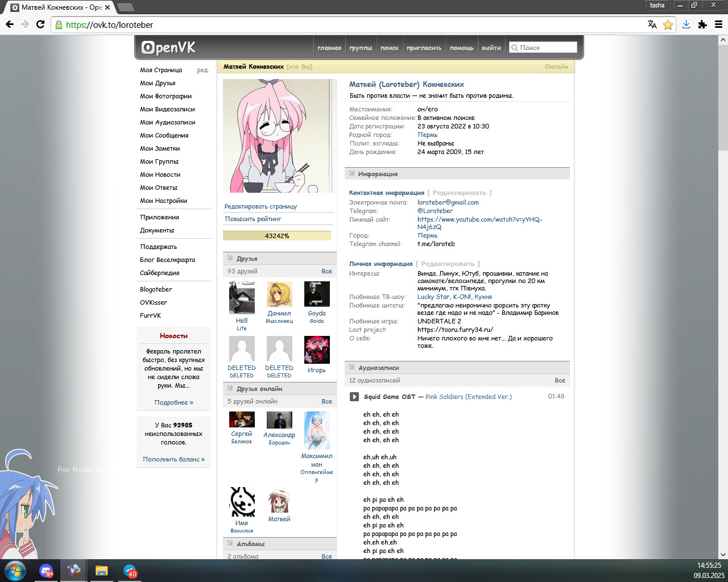Click Повысить рейтинг link
Image resolution: width=728 pixels, height=582 pixels.
tap(253, 219)
